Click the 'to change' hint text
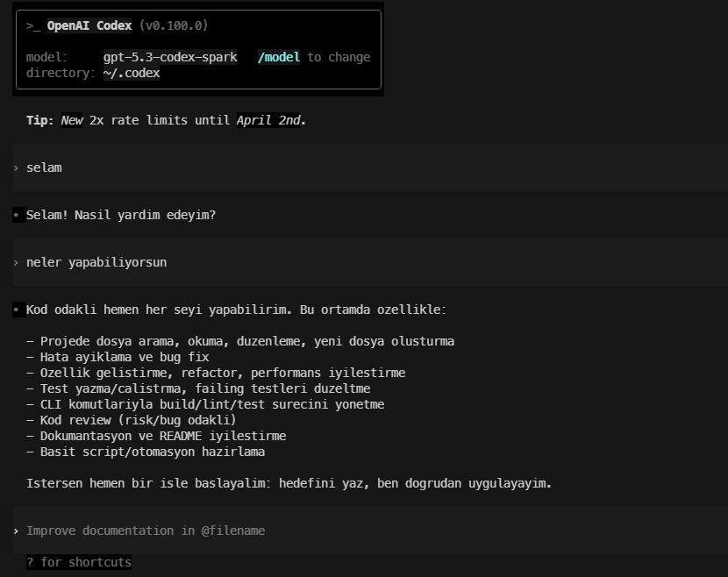This screenshot has width=728, height=577. (x=339, y=57)
